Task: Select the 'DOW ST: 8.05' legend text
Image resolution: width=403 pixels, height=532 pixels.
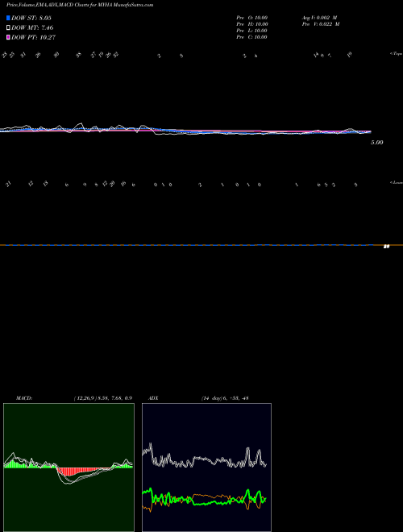Action: tap(31, 18)
